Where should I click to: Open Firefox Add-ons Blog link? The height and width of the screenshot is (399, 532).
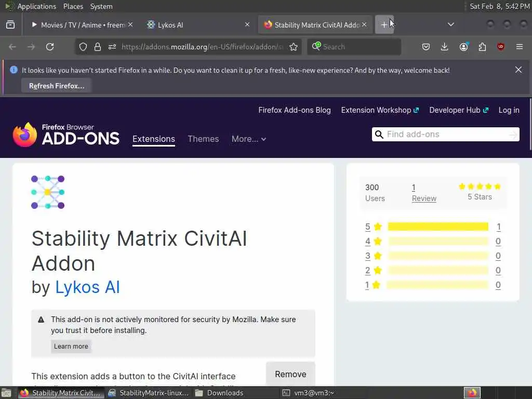coord(295,110)
